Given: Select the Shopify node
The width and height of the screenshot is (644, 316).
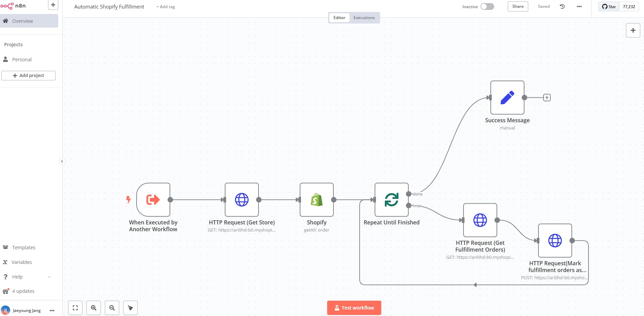Looking at the screenshot, I should point(317,200).
